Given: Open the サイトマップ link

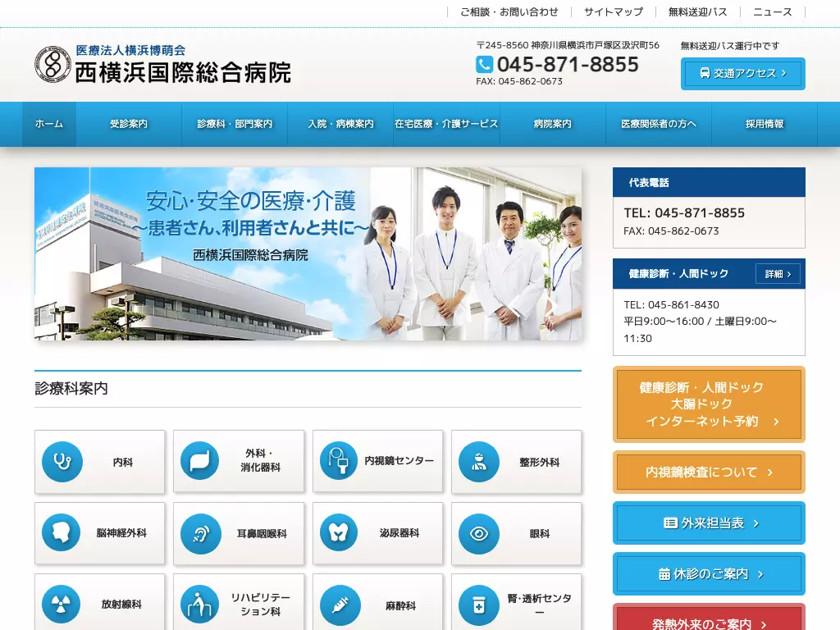Looking at the screenshot, I should click(614, 11).
